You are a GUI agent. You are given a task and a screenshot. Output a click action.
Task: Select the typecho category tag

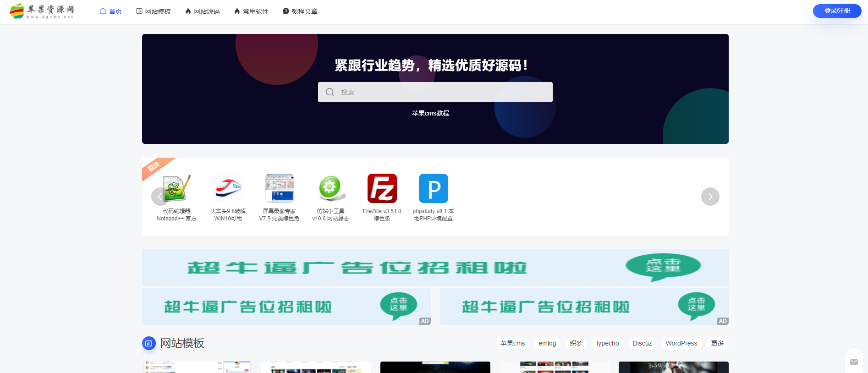click(x=607, y=343)
